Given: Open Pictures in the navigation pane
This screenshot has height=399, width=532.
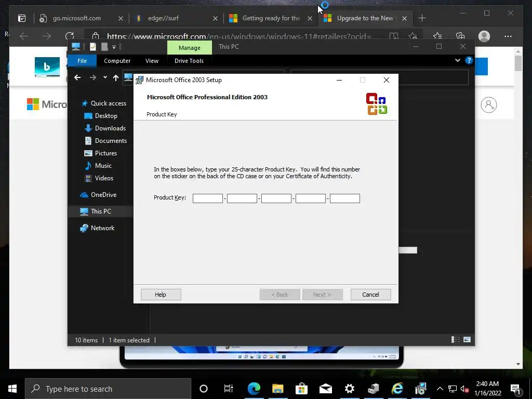Looking at the screenshot, I should point(100,153).
